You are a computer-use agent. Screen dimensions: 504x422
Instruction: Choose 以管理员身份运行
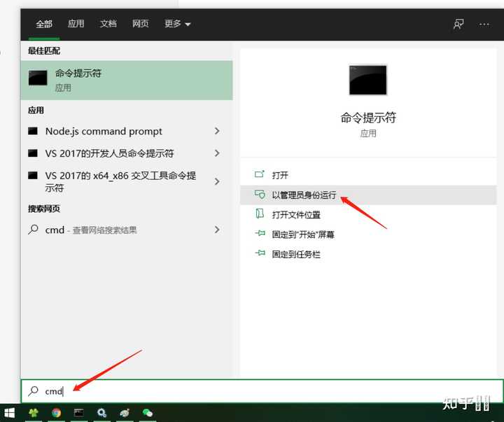368,195
